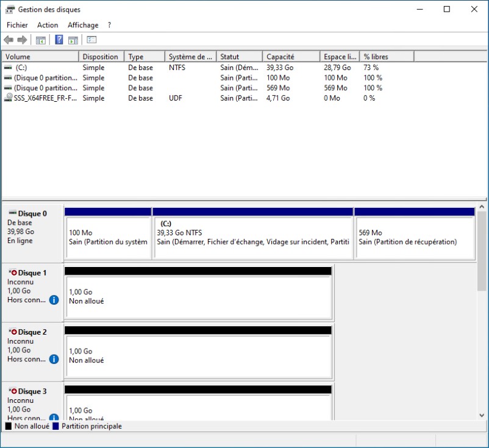Image resolution: width=489 pixels, height=448 pixels.
Task: Select the Disque 1 label panel
Action: [32, 293]
